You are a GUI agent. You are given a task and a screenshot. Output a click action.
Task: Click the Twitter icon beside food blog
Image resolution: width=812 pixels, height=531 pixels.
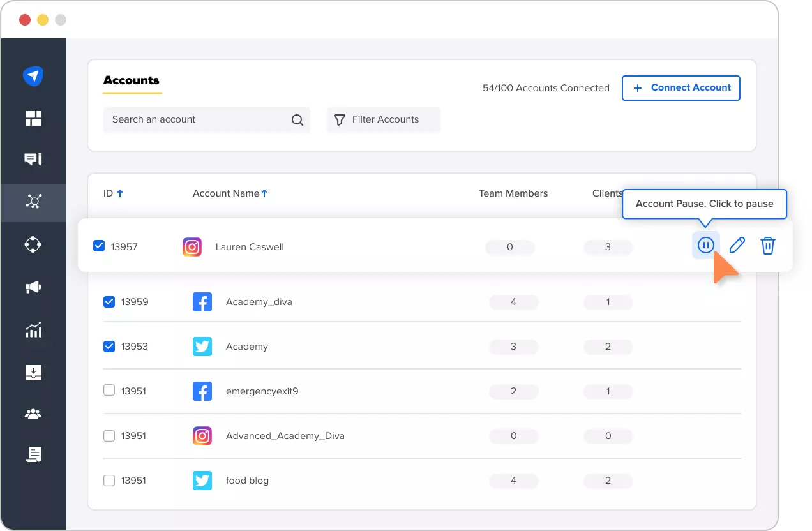click(202, 481)
